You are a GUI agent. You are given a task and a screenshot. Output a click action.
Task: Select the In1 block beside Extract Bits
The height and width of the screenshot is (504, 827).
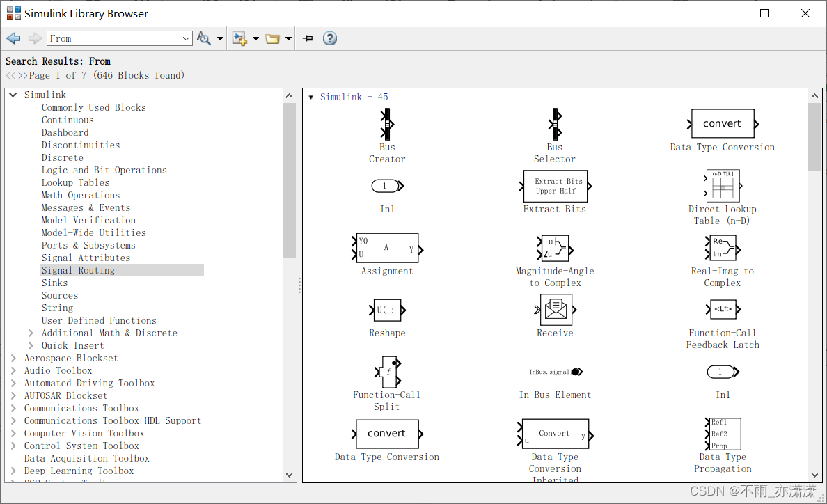click(x=388, y=186)
